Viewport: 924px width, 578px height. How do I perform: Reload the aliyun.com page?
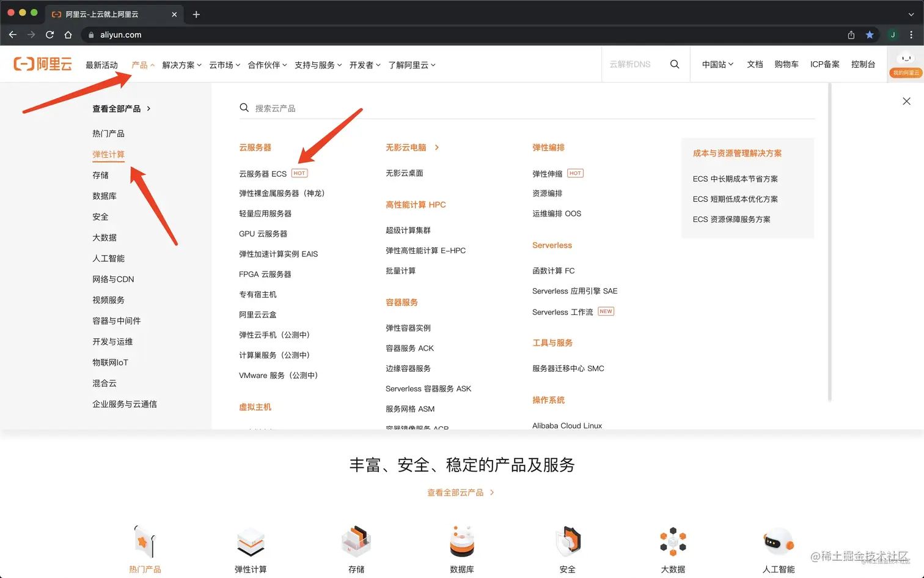point(50,35)
